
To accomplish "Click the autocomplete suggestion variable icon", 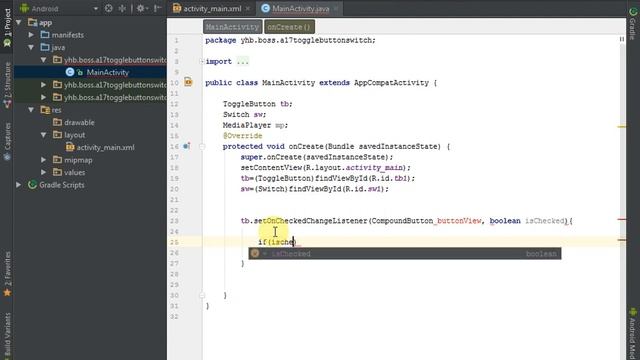I will pyautogui.click(x=255, y=254).
